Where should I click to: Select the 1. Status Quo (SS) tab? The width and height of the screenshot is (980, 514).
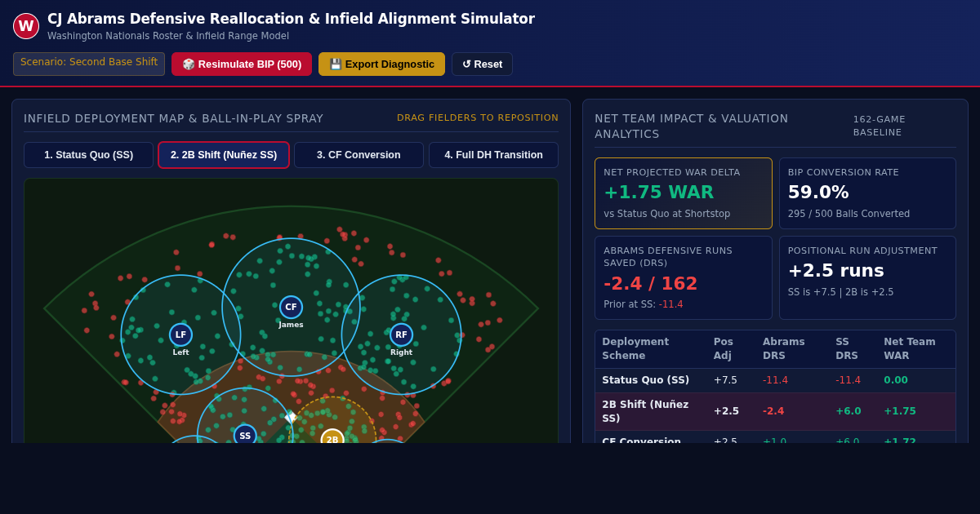(x=88, y=155)
